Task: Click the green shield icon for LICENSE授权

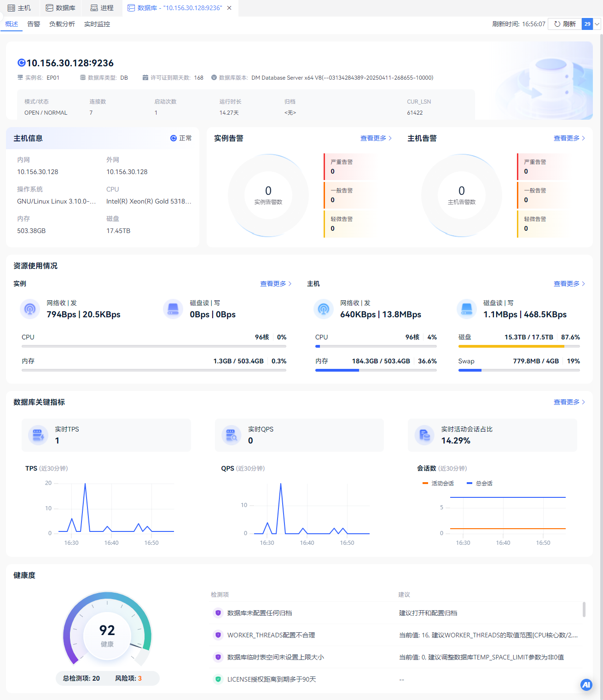Action: [218, 679]
